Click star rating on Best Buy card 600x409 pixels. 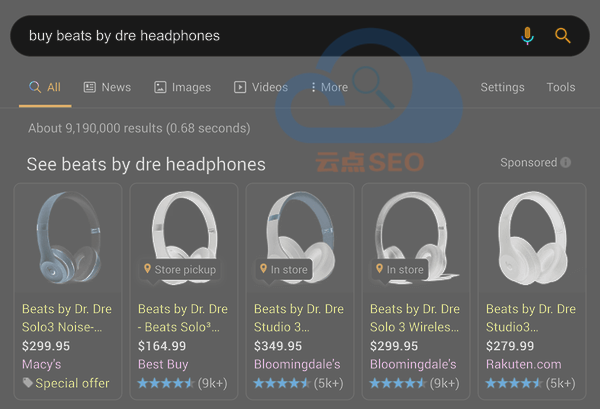click(166, 383)
